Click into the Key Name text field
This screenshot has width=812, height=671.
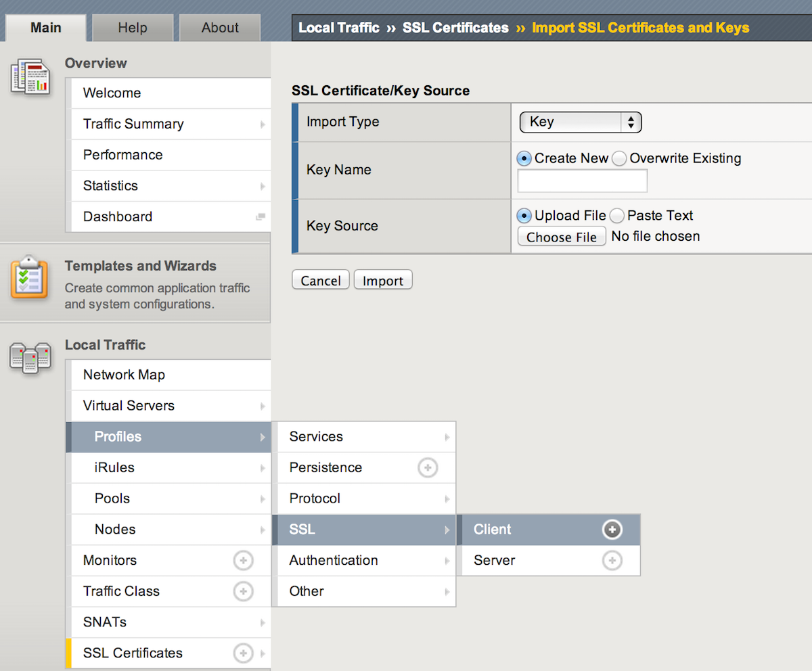[x=583, y=181]
